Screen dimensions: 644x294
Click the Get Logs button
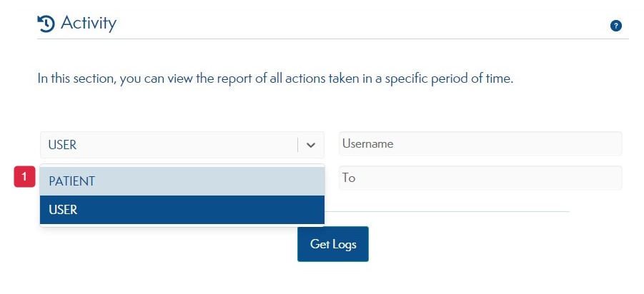click(332, 244)
